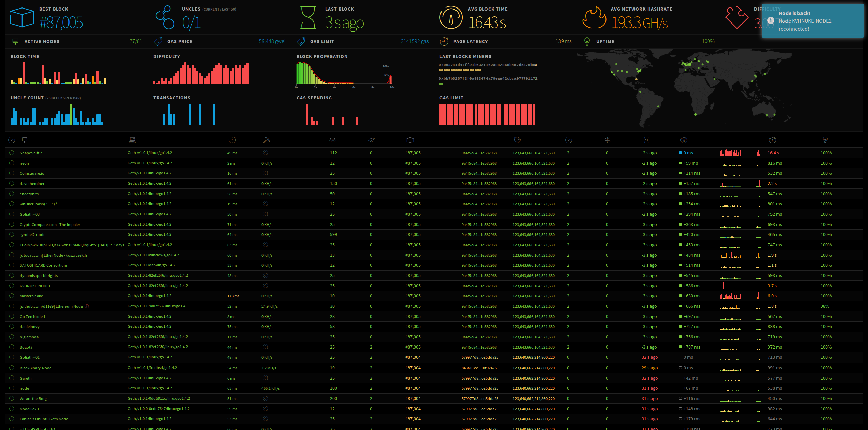Image resolution: width=868 pixels, height=430 pixels.
Task: Pin the neon node row
Action: (x=12, y=163)
